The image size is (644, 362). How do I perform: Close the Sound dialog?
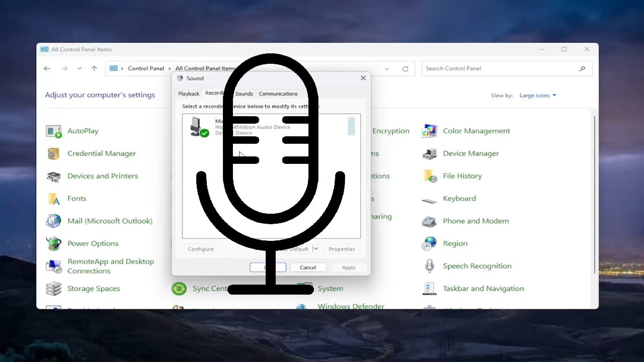363,78
